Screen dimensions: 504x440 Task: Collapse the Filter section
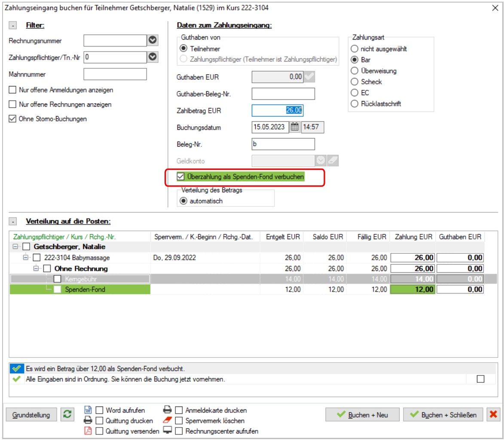[13, 25]
